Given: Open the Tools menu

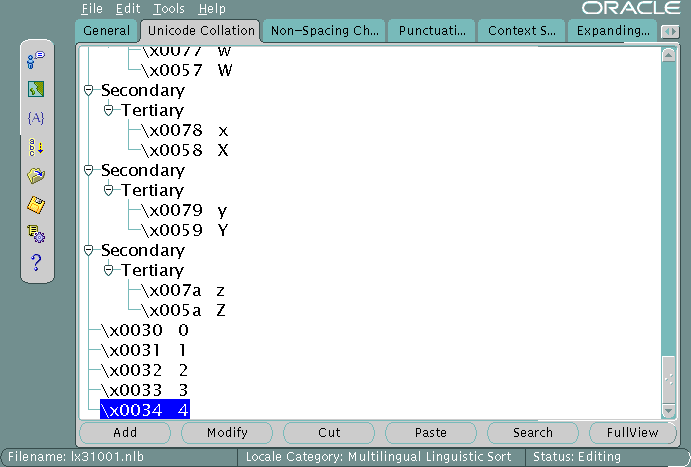Looking at the screenshot, I should (169, 8).
